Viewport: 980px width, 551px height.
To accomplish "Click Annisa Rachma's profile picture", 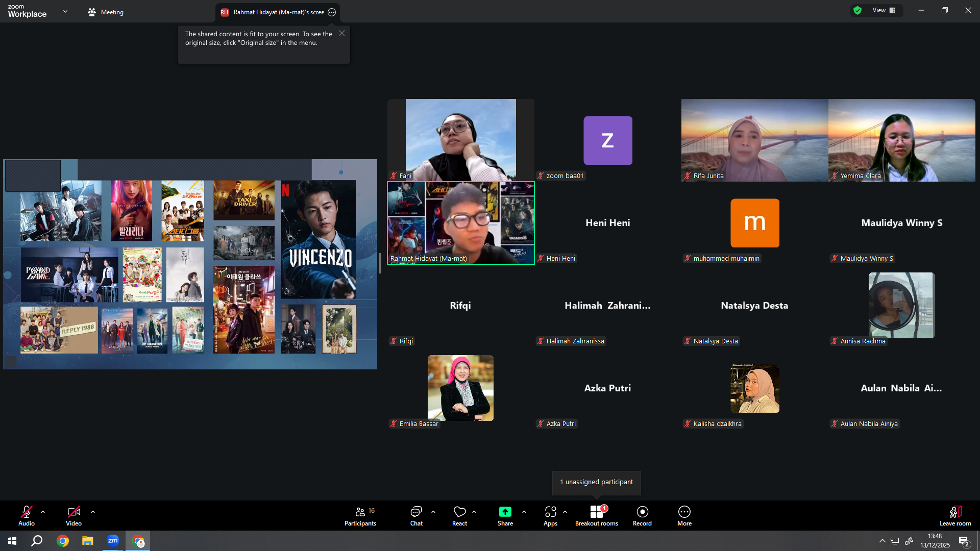I will coord(901,305).
